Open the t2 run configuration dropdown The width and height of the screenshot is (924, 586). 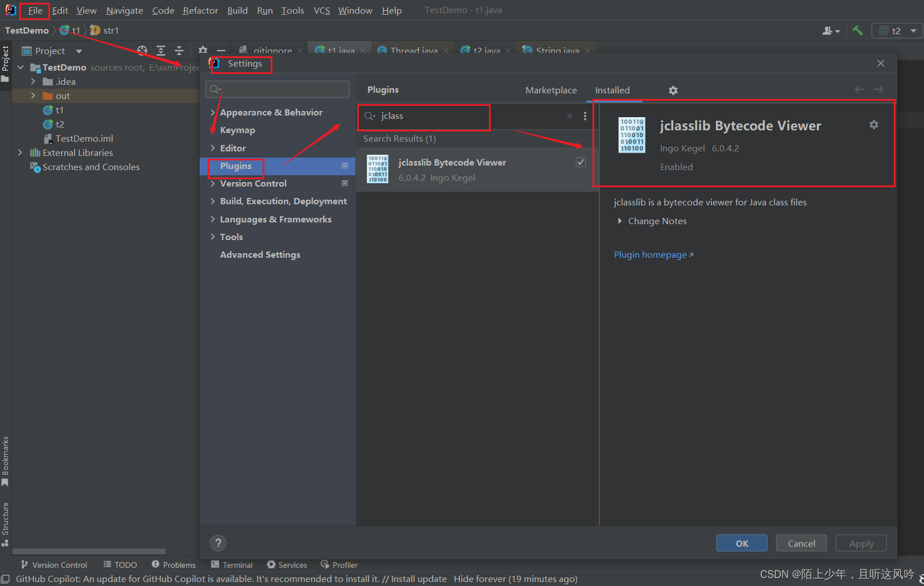point(897,31)
